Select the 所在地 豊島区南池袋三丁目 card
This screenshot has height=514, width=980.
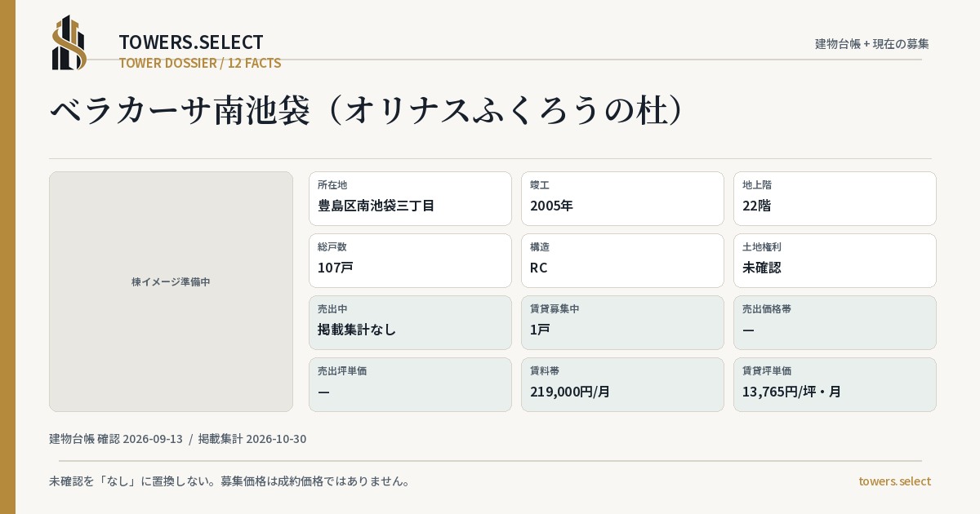(x=410, y=198)
